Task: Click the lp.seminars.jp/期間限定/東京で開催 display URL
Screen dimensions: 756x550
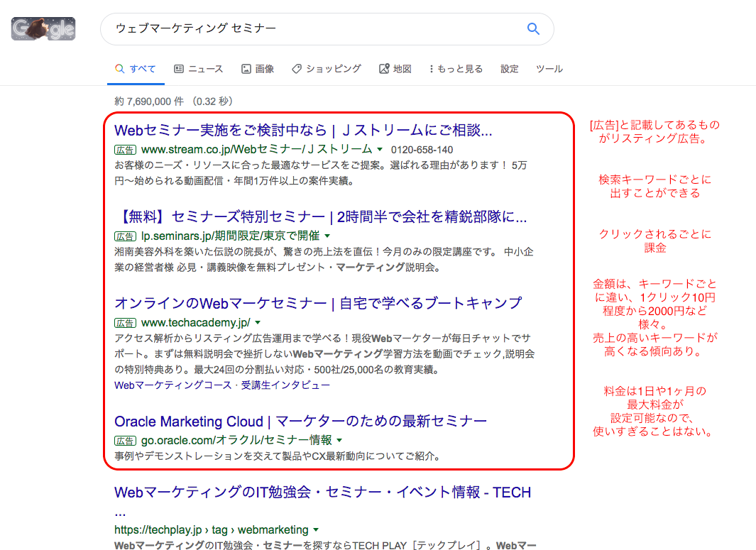Action: point(231,236)
